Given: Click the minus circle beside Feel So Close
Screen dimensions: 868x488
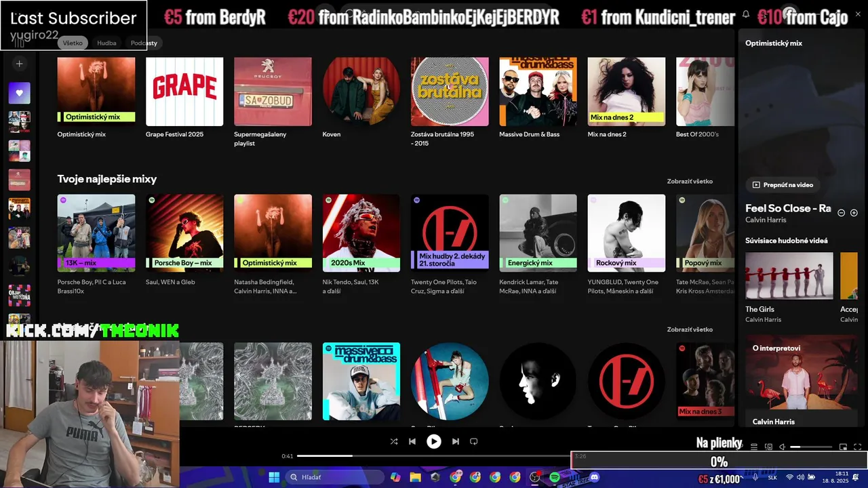Looking at the screenshot, I should click(842, 213).
